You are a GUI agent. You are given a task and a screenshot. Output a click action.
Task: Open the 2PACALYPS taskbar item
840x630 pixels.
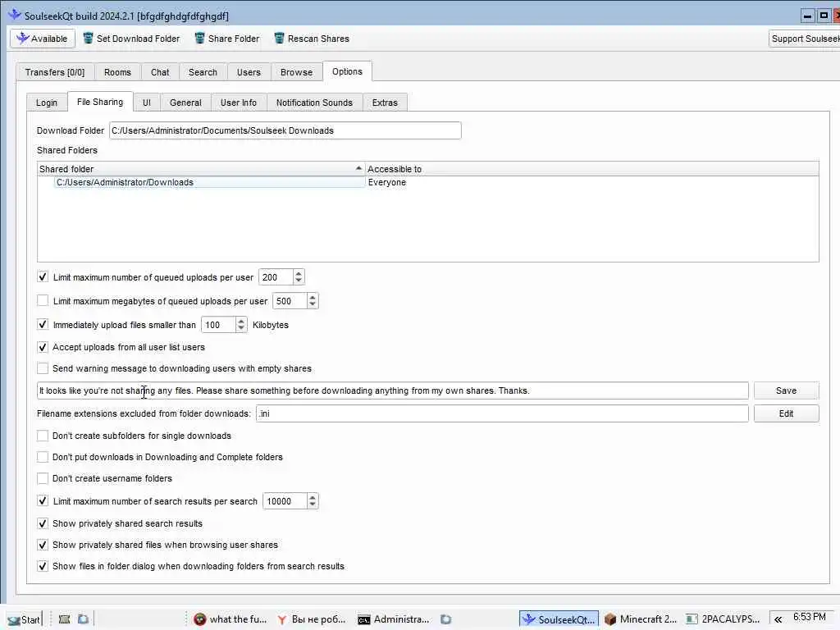point(723,619)
